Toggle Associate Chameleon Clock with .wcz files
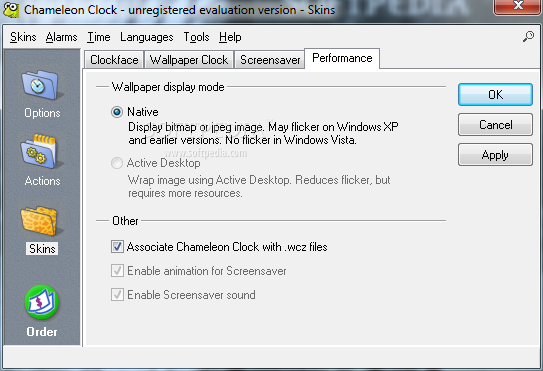Image resolution: width=543 pixels, height=371 pixels. click(117, 247)
